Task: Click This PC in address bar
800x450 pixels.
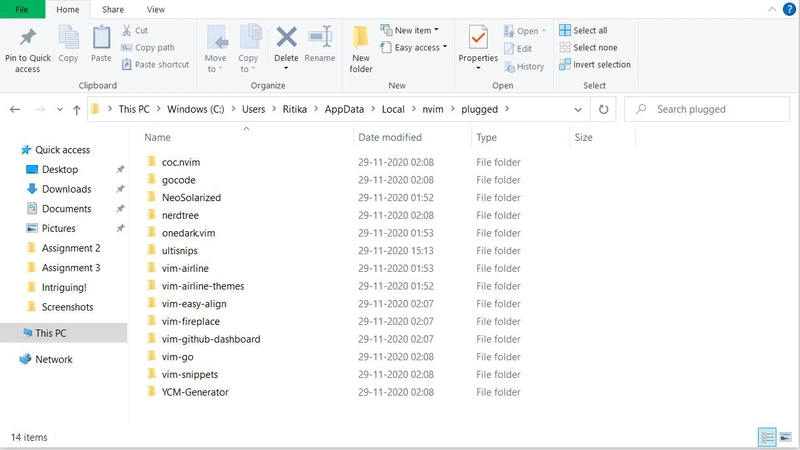Action: point(134,109)
